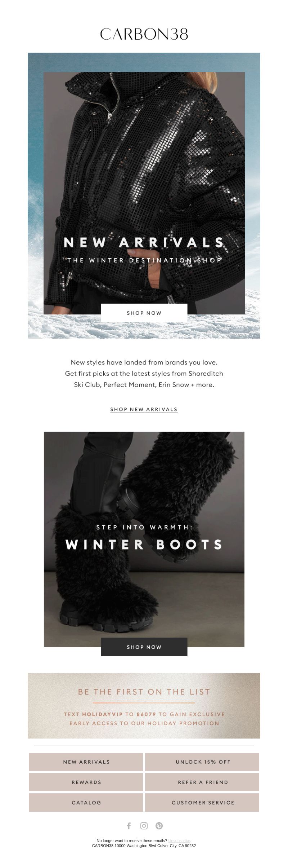Open the New Arrivals footer tile
This screenshot has width=288, height=868.
pyautogui.click(x=86, y=762)
